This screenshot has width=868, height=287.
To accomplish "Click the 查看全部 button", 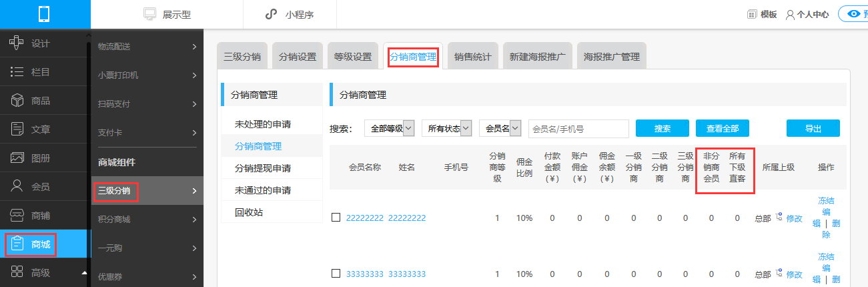I will click(722, 128).
